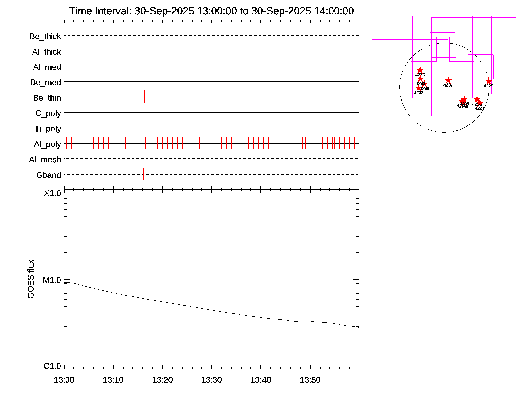Click the 13:30 time axis label
Screen dimensions: 532x399
(211, 380)
